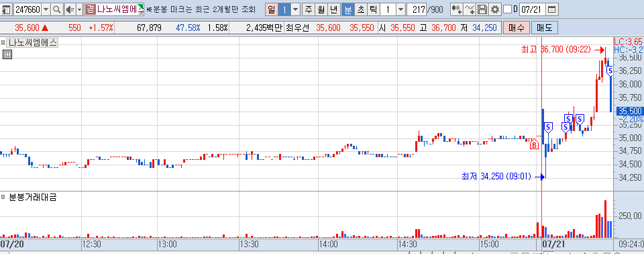Screen dimensions: 644x254
Task: Expand the minute interval dropdown after 틱
Action: [401, 9]
